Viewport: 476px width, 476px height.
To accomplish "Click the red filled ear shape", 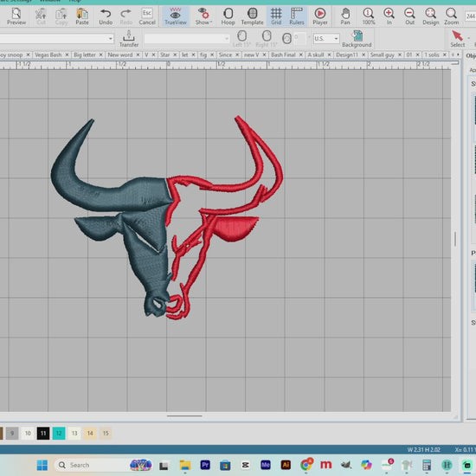I will (x=235, y=228).
